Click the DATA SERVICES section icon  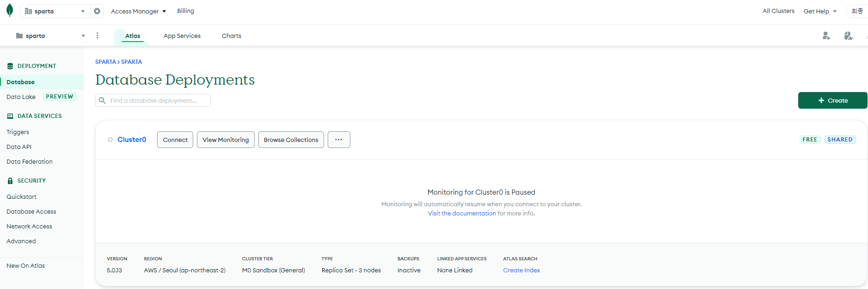tap(10, 116)
